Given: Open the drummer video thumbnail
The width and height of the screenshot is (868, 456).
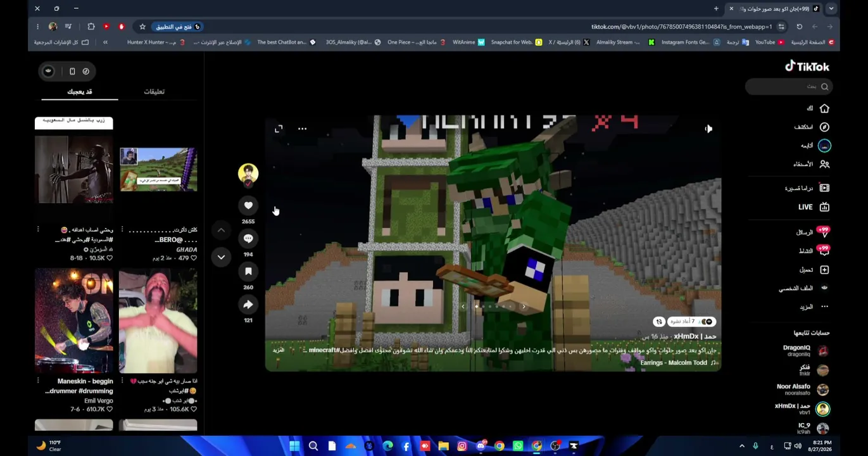Looking at the screenshot, I should (74, 321).
